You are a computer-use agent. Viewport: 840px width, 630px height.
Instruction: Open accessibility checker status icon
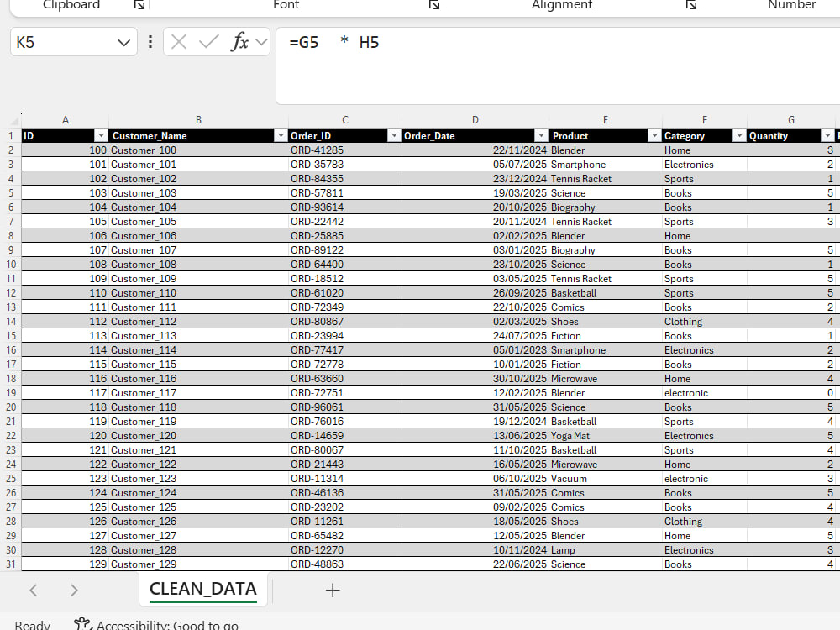[83, 624]
